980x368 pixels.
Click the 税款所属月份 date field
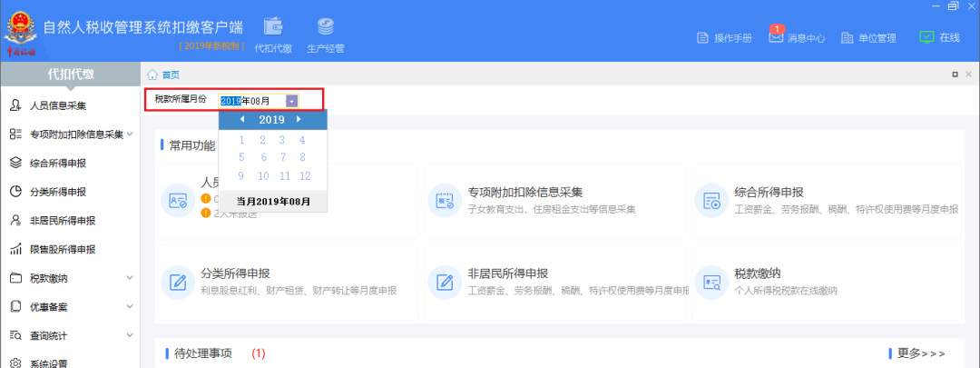pos(259,101)
